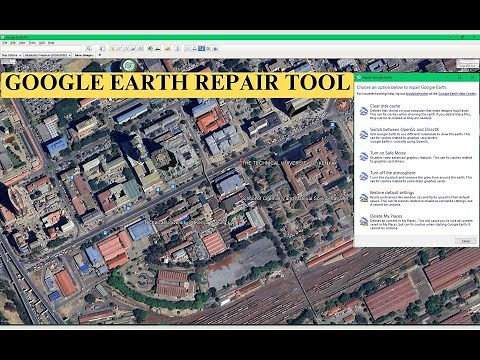Select the Add Placemark pushpin tool

click(x=112, y=49)
